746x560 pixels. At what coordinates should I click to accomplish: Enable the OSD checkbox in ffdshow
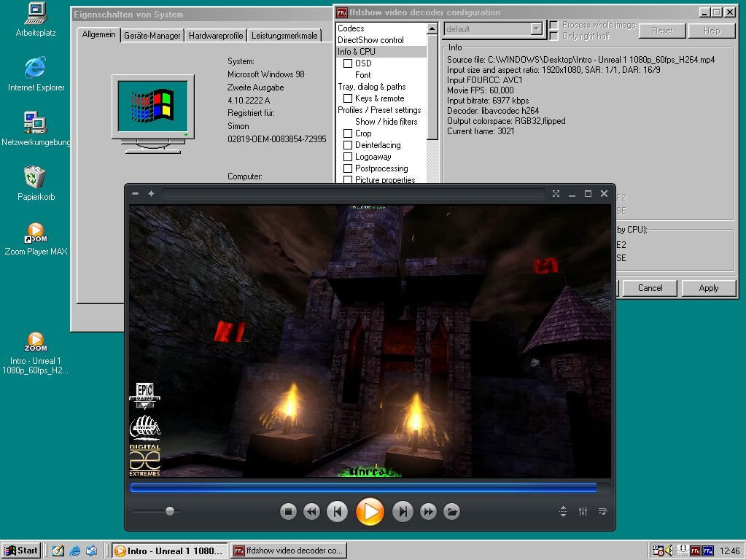348,63
